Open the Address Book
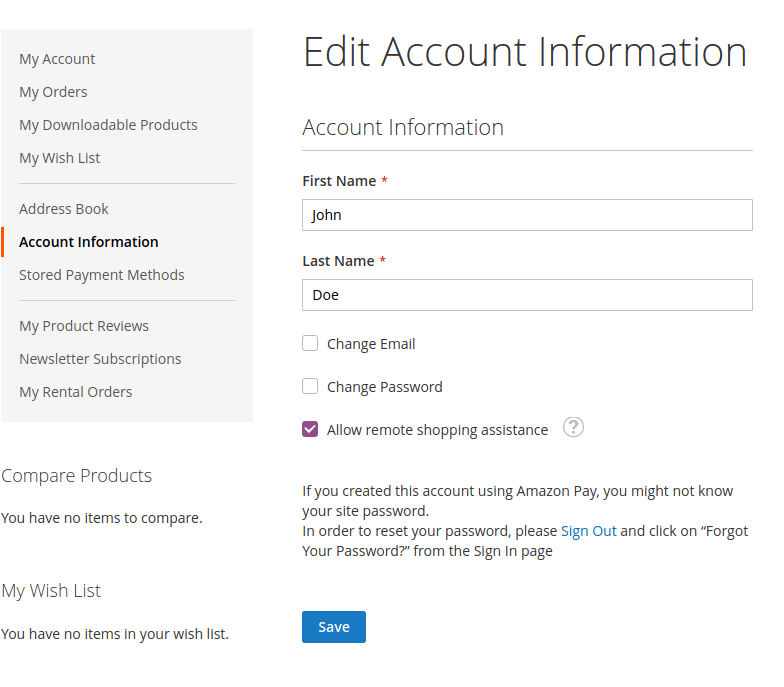 pyautogui.click(x=64, y=209)
